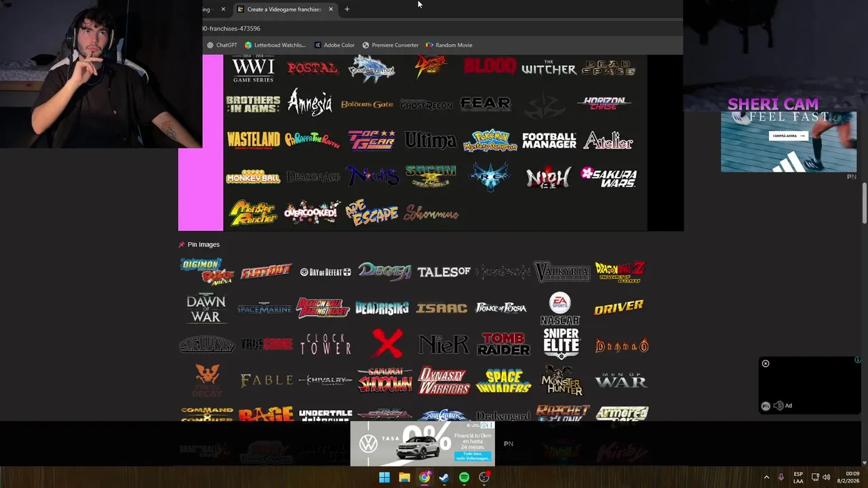Pick the Driver image
This screenshot has height=488, width=868.
pyautogui.click(x=618, y=308)
